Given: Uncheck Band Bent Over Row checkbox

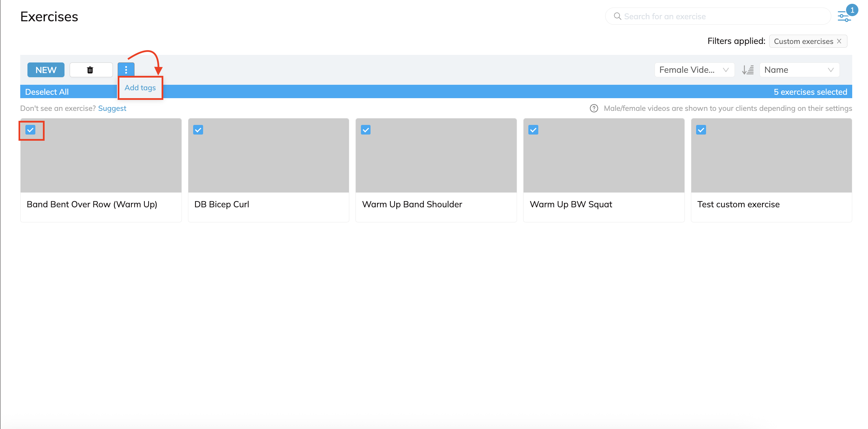Looking at the screenshot, I should click(31, 130).
